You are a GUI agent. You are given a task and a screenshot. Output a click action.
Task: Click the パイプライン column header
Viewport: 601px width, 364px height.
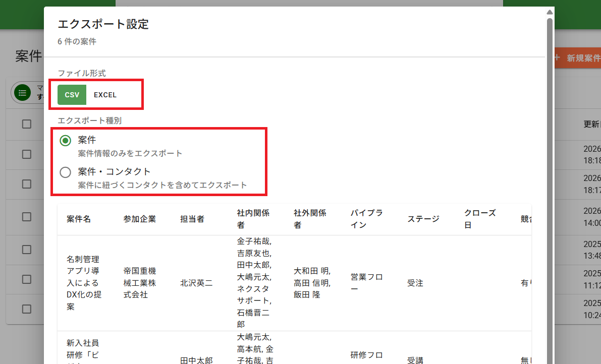click(367, 219)
